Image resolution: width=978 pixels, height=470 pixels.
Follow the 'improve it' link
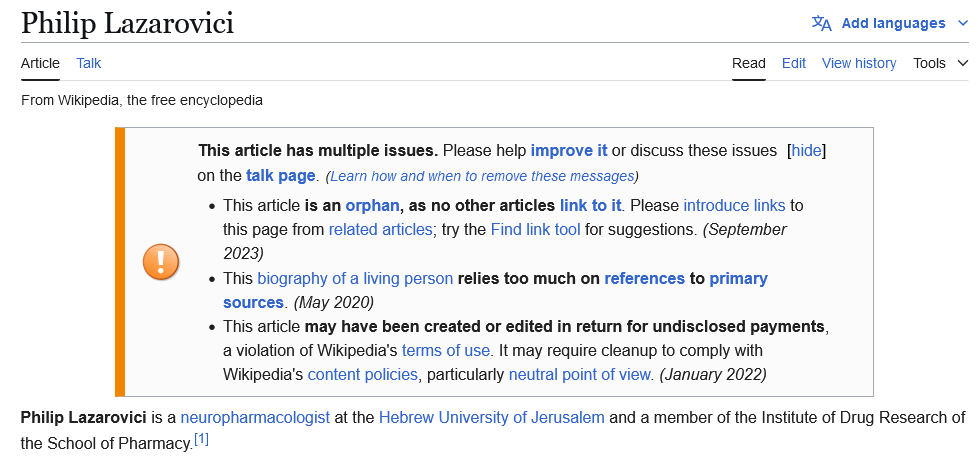click(569, 151)
